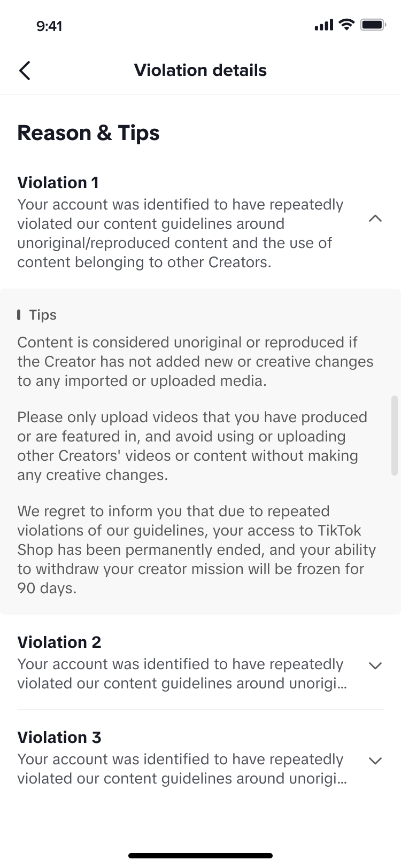Tap the 9:41 clock in status bar

[49, 26]
